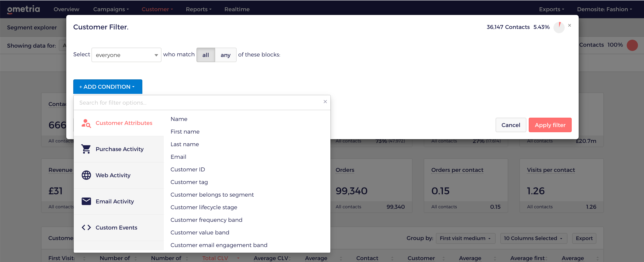Select the Custom Events category

pos(119,227)
